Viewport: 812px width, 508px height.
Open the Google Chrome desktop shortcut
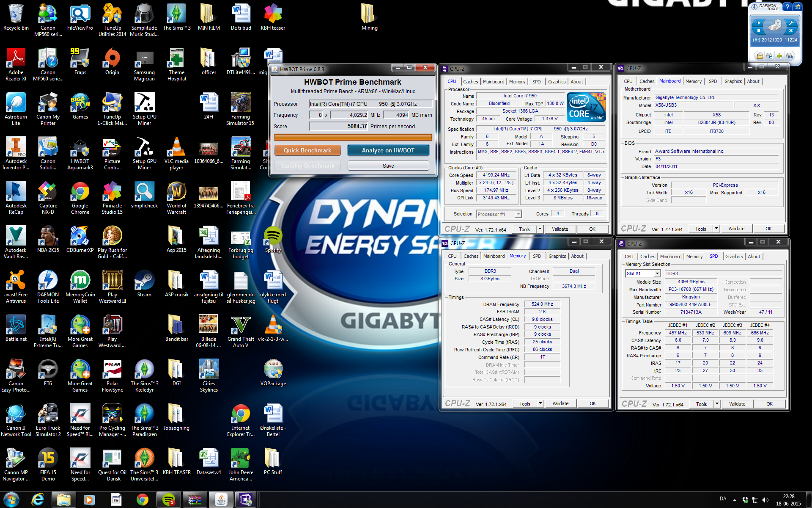click(80, 198)
